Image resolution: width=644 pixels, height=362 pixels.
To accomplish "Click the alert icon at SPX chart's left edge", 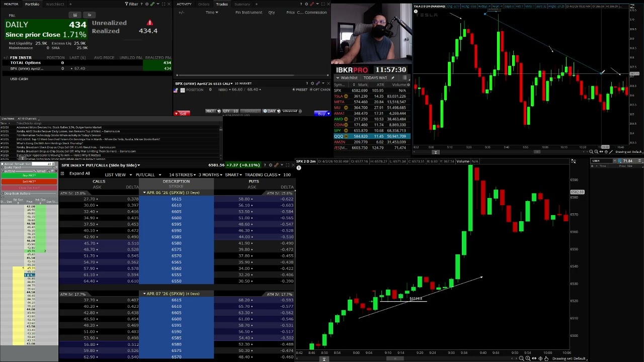I will 298,168.
